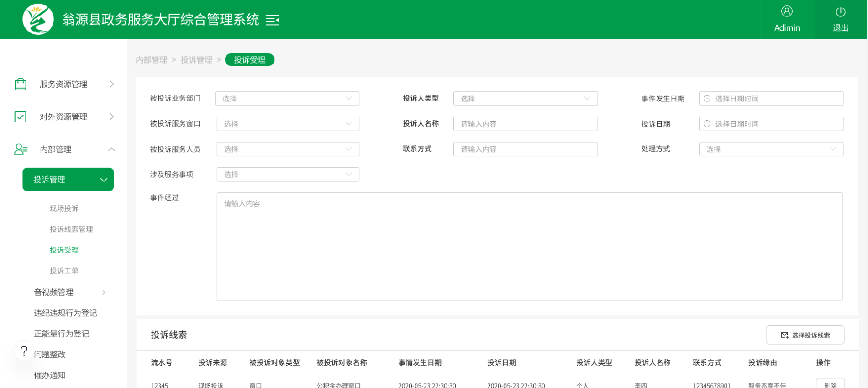Image resolution: width=868 pixels, height=388 pixels.
Task: Open 催办通知 menu item
Action: (50, 375)
